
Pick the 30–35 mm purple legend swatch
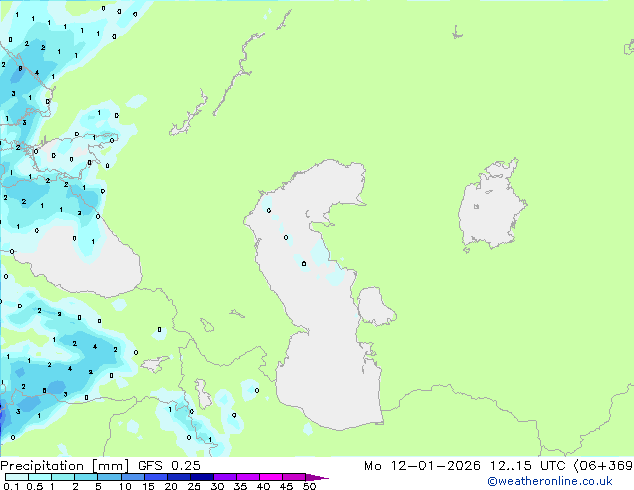224,477
